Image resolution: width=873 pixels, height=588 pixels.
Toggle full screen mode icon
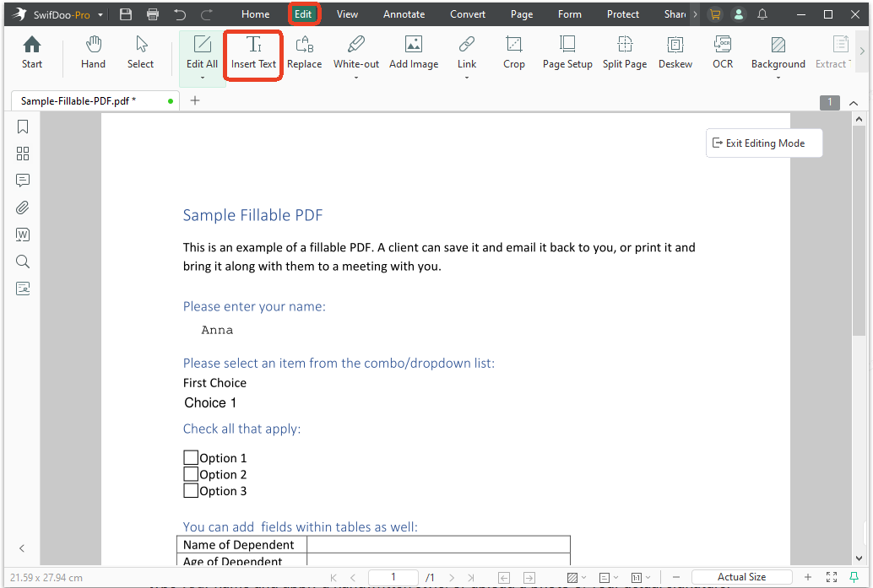coord(832,577)
